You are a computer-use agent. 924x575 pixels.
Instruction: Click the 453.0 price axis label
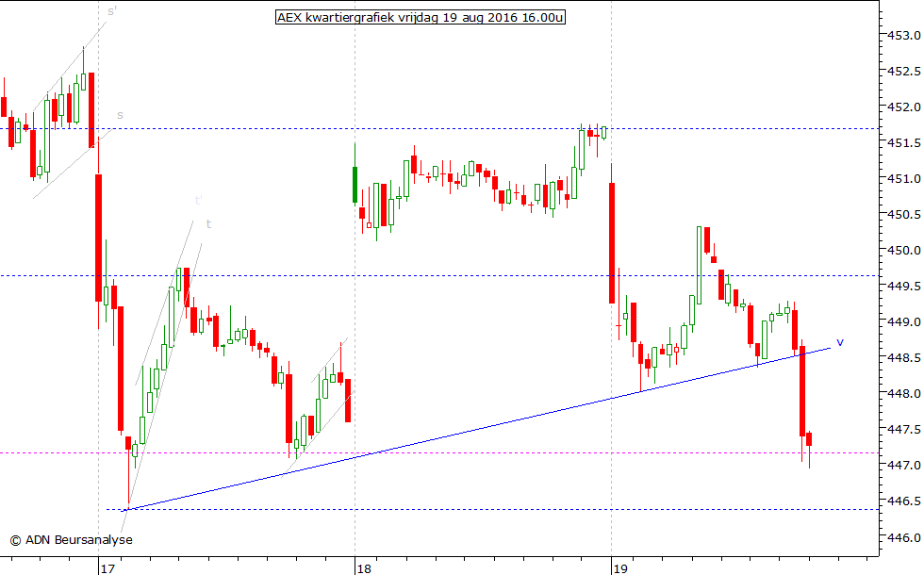click(x=904, y=36)
